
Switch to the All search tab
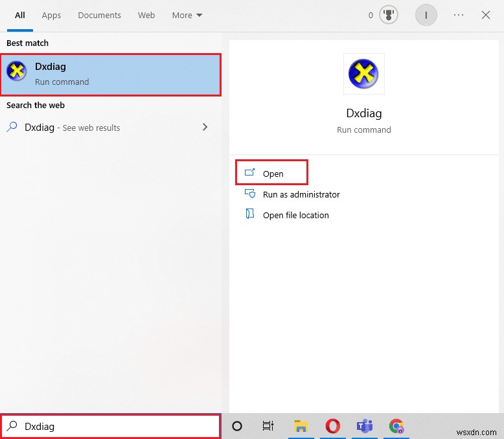point(20,15)
